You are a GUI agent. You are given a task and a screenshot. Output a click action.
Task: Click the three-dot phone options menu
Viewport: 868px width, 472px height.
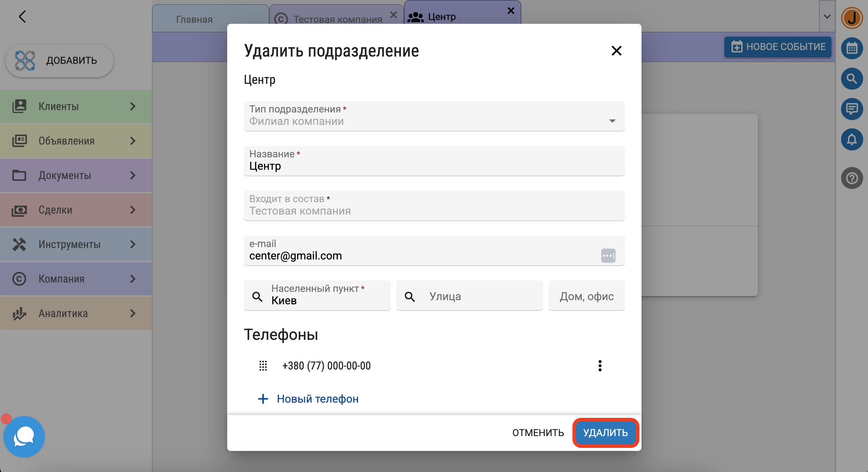point(600,366)
